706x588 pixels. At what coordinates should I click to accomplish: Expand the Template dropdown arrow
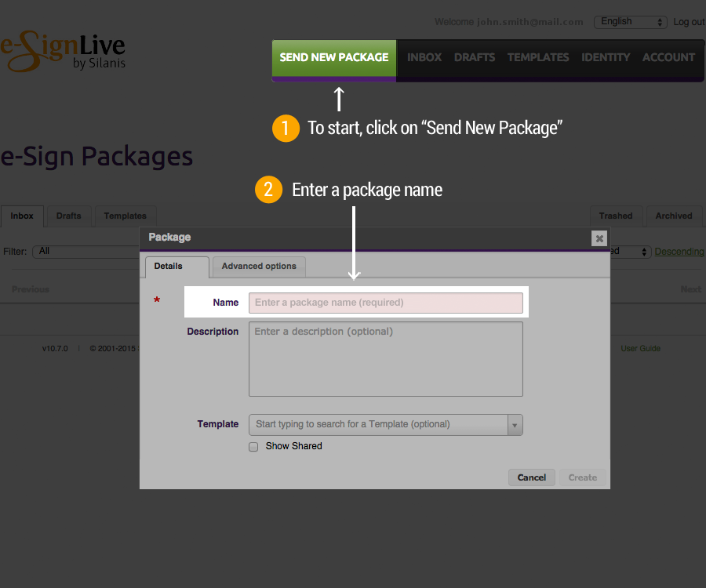pos(515,425)
